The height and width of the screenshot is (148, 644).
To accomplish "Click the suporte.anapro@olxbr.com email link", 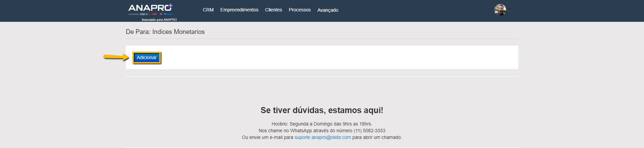I will click(323, 137).
